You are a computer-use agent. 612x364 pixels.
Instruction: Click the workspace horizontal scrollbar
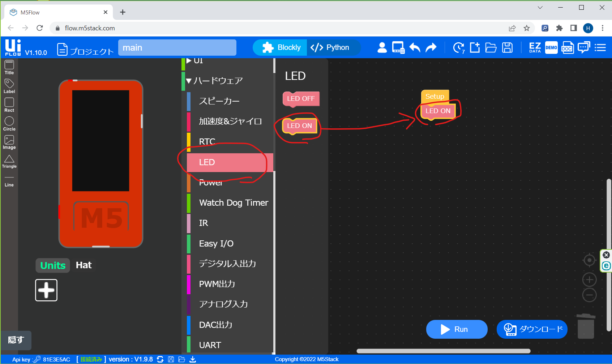click(443, 351)
